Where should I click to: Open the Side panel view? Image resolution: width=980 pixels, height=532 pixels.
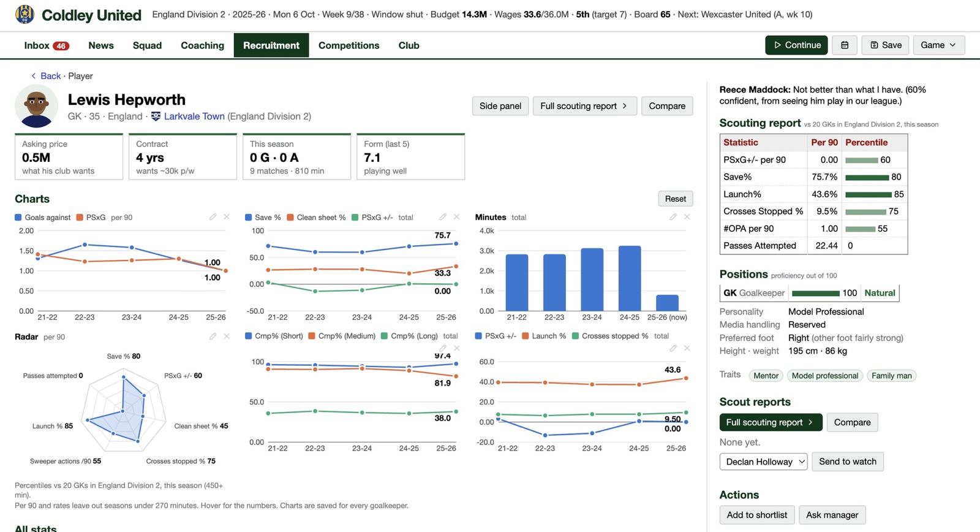coord(500,106)
